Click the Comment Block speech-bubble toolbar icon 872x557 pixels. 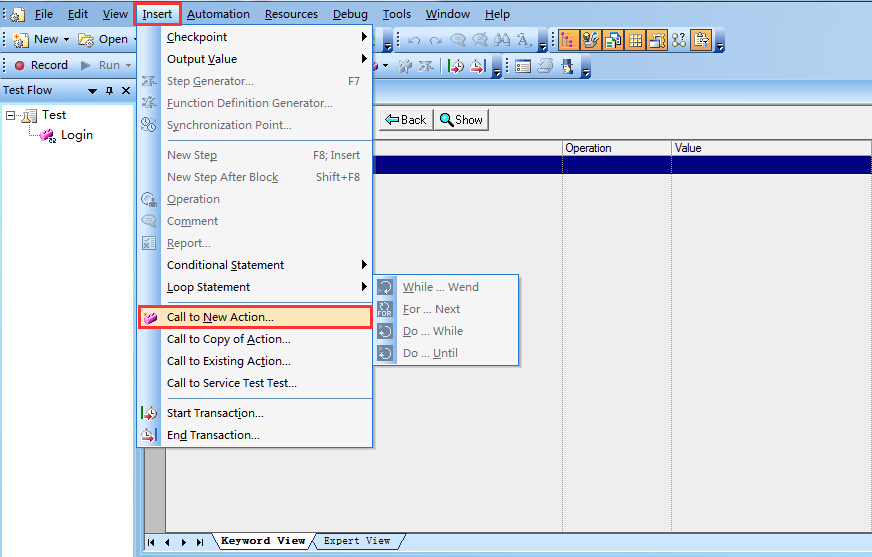pos(458,40)
